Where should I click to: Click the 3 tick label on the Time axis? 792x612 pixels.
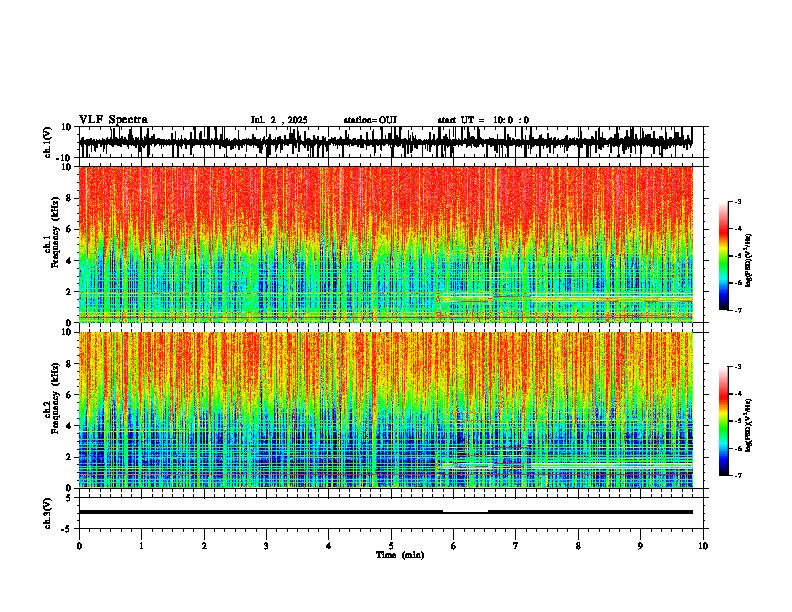click(x=266, y=546)
